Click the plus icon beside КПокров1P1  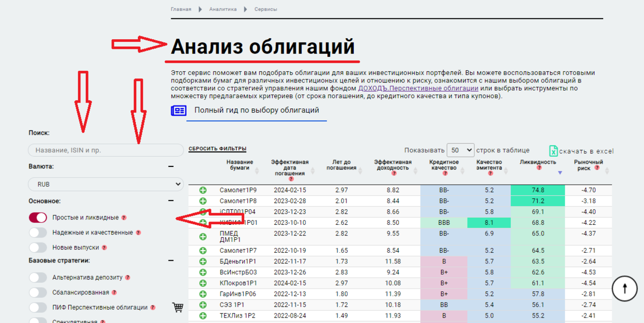[203, 283]
